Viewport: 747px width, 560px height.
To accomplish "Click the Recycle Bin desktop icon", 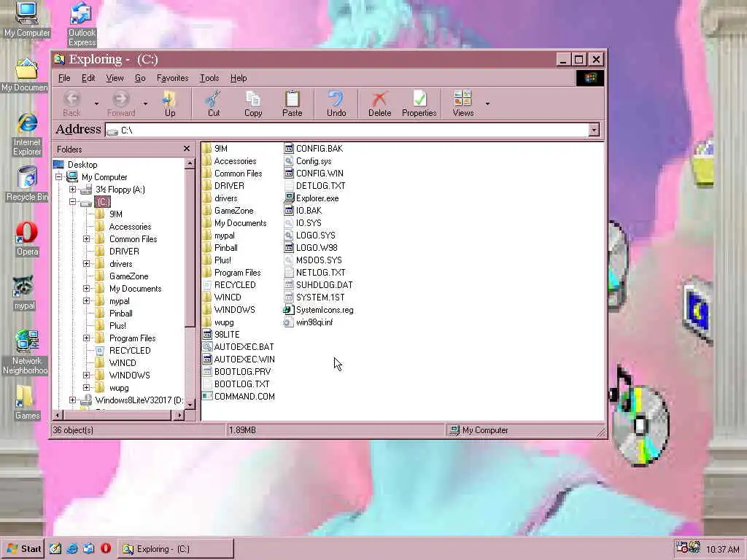I will click(x=27, y=184).
